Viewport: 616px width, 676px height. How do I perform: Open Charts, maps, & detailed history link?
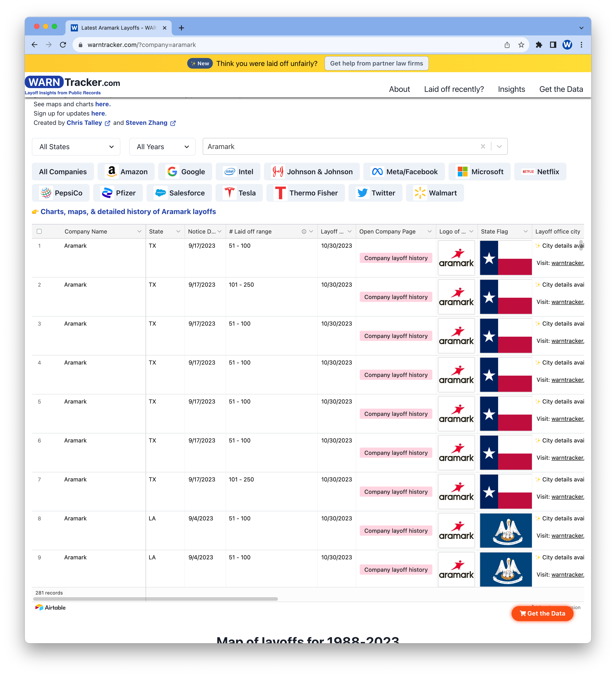(128, 212)
